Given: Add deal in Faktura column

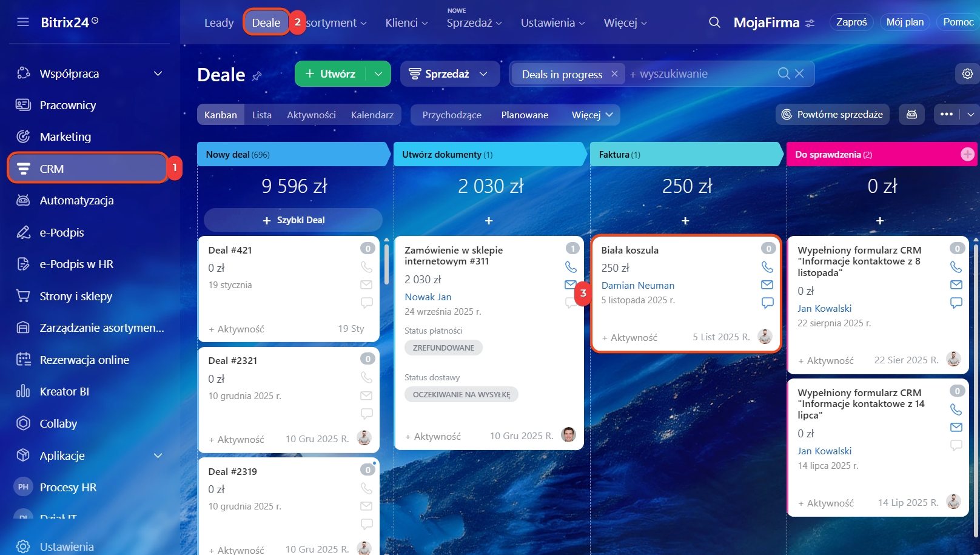Looking at the screenshot, I should coord(685,221).
